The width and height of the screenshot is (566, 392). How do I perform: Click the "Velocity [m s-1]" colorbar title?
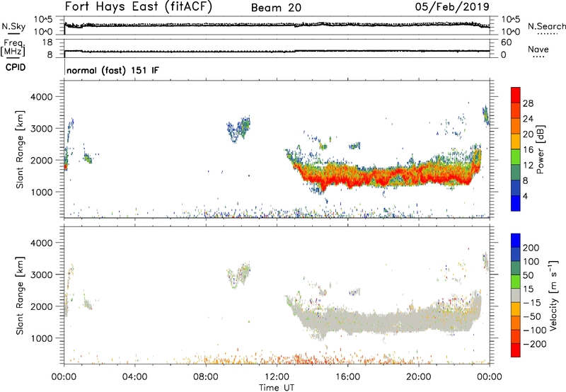tap(553, 295)
